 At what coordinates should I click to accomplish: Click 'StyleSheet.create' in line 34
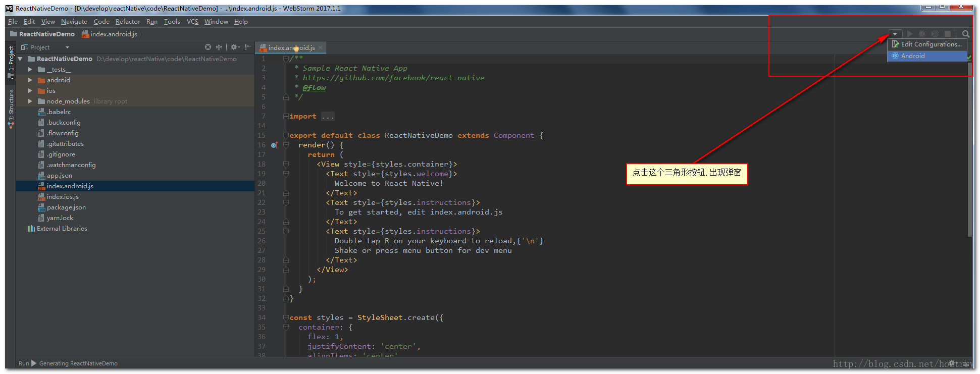pyautogui.click(x=396, y=317)
